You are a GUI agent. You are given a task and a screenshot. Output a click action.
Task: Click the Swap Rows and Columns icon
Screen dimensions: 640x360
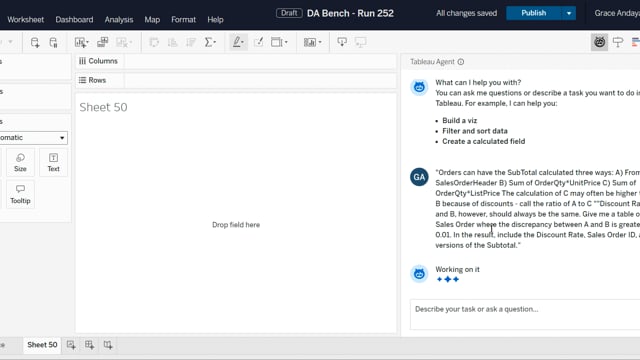tap(154, 42)
